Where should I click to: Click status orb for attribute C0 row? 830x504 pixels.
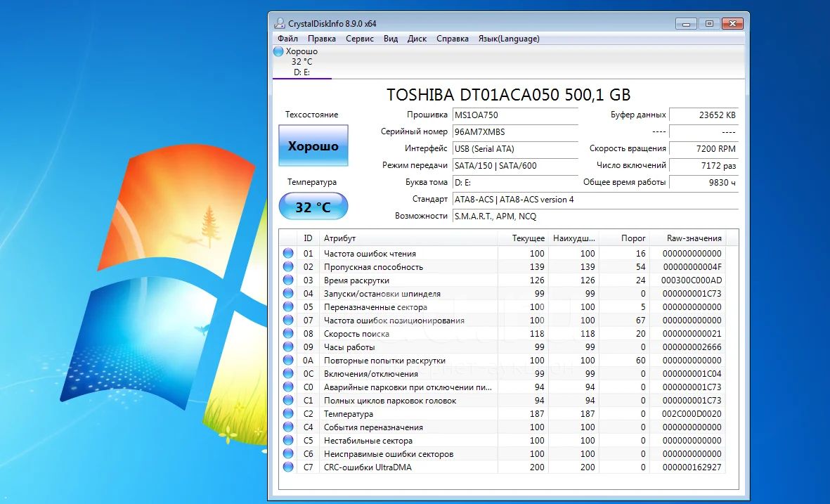click(x=288, y=387)
